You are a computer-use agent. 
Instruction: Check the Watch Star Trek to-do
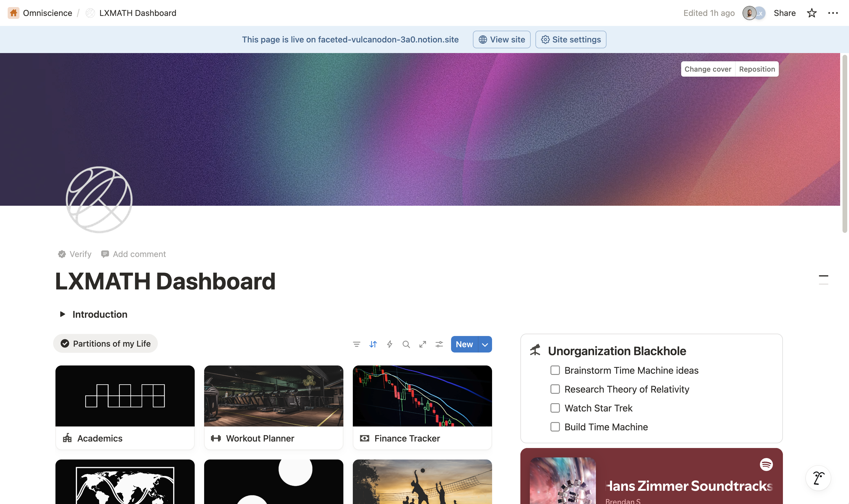tap(555, 408)
